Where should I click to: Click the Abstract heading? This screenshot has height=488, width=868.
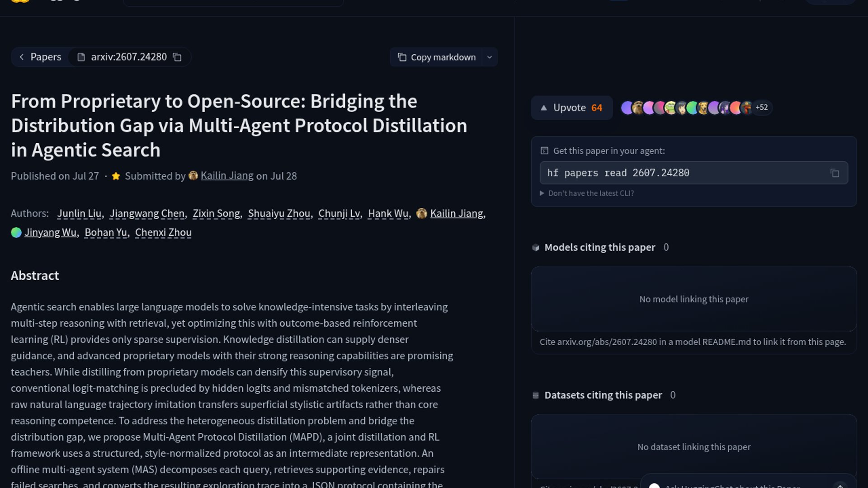35,276
